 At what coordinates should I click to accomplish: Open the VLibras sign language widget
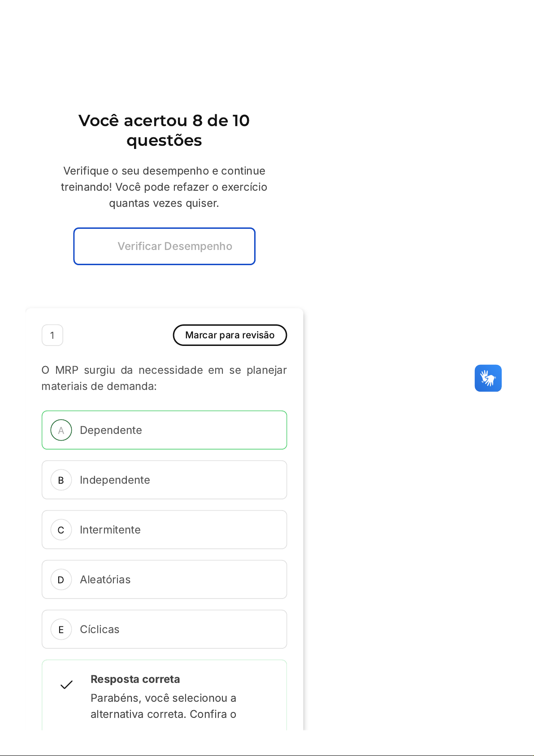click(x=488, y=378)
